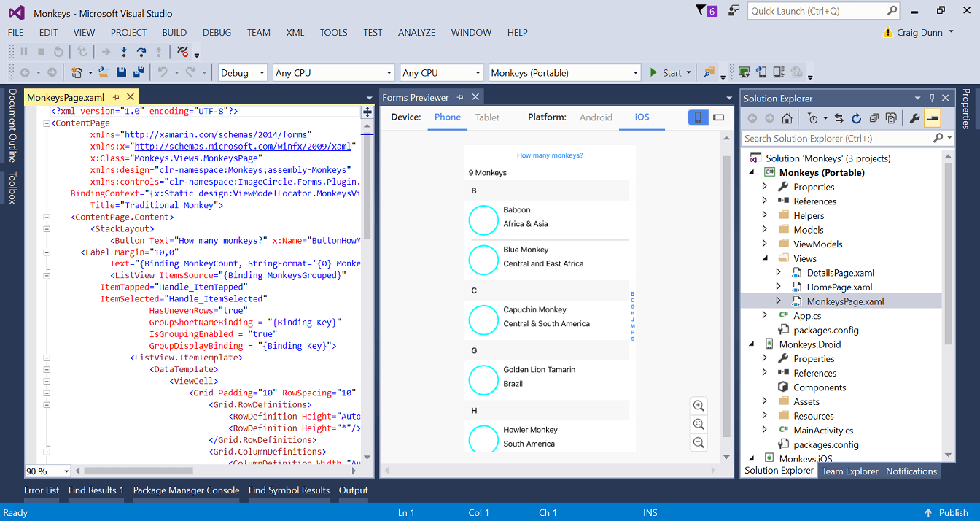Click Publish in the status bar

click(946, 512)
